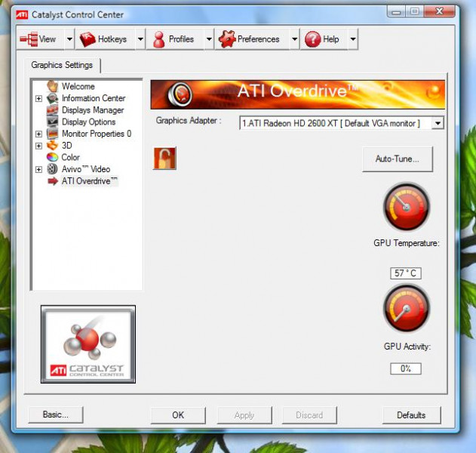Confirm with the OK button
Viewport: 476px width, 453px height.
coord(178,415)
